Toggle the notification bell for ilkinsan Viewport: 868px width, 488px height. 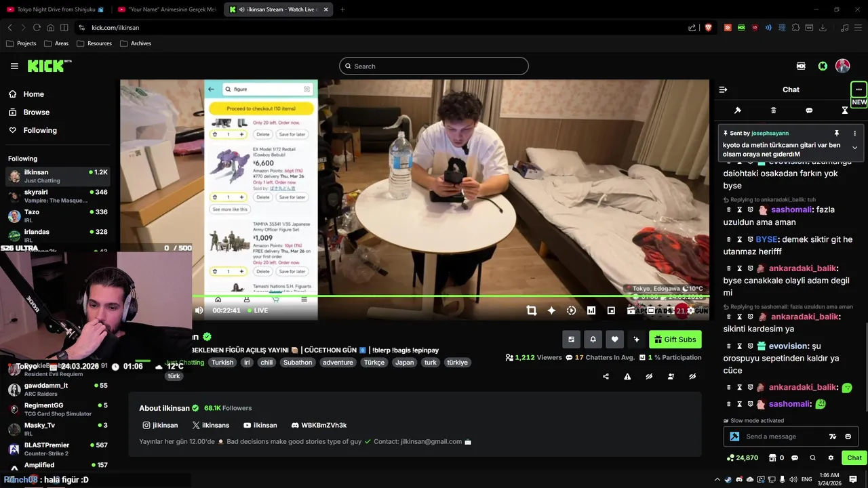(x=593, y=340)
